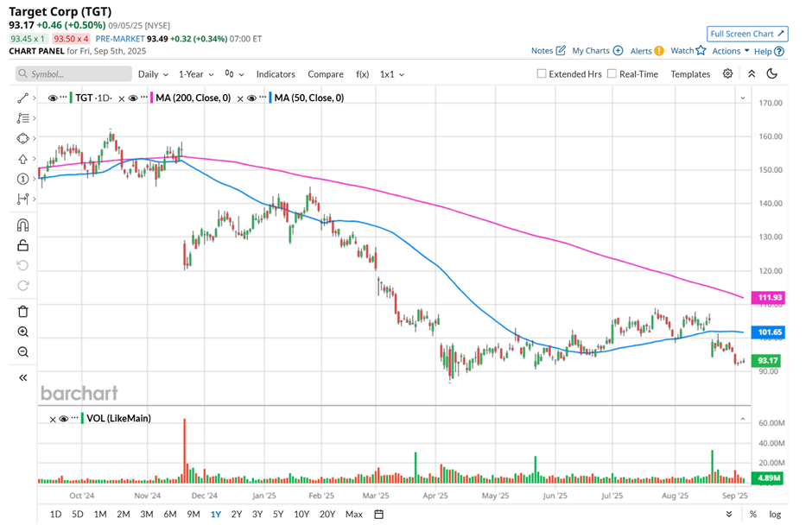Open the Actions dropdown menu
Viewport: 812px width, 525px height.
(x=731, y=51)
